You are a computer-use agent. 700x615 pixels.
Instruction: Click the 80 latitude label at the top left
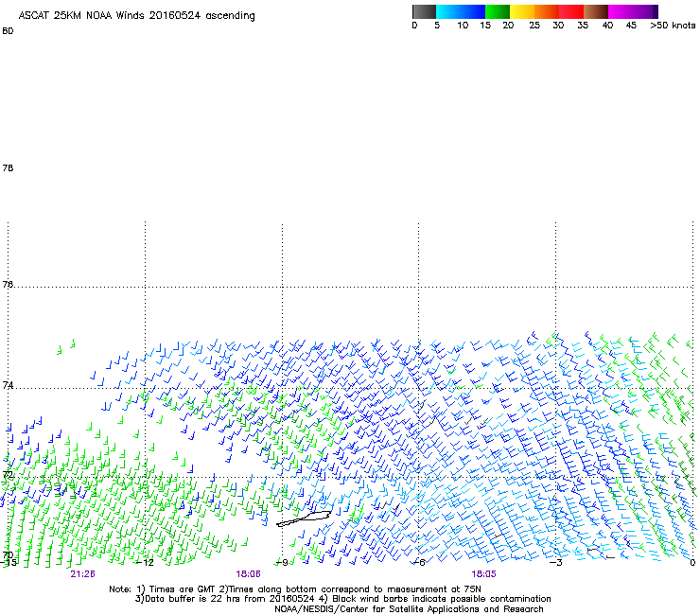point(8,31)
